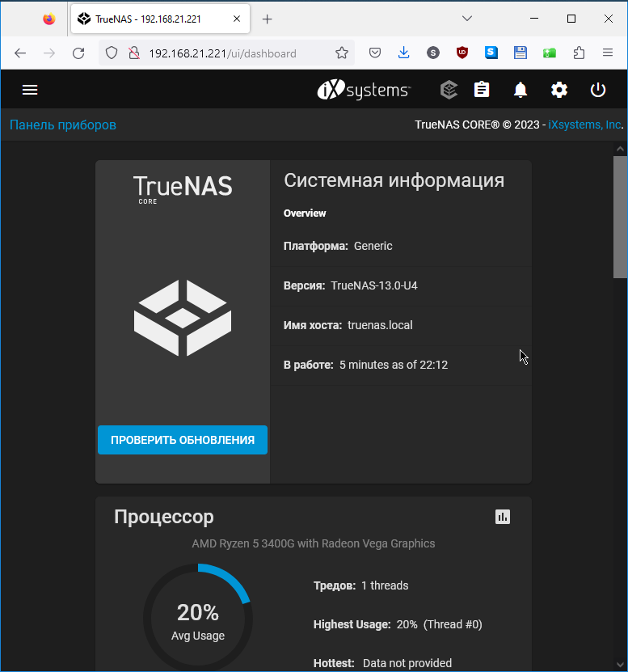
Task: Click the address bar URL field
Action: (x=234, y=53)
